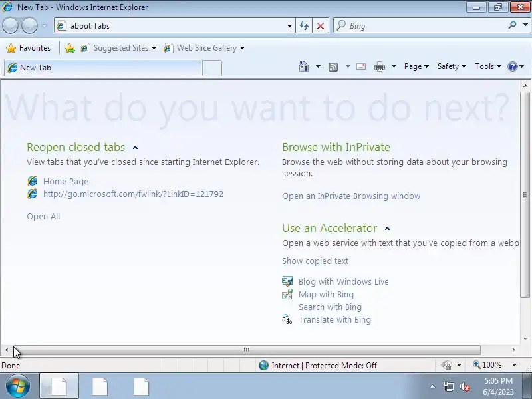532x399 pixels.
Task: Click the blank new tab button
Action: coord(212,68)
